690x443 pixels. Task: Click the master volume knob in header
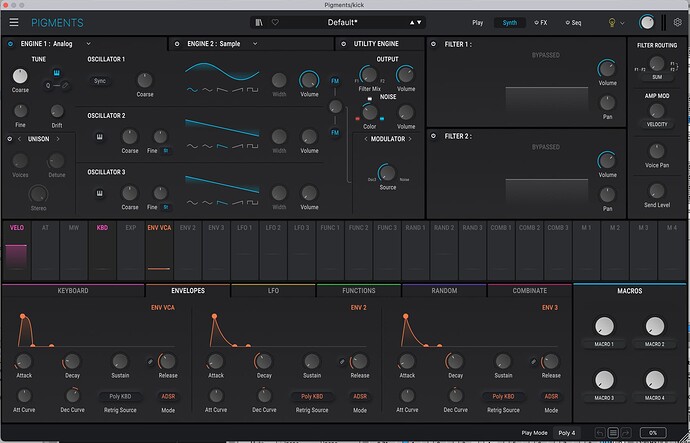pyautogui.click(x=646, y=22)
